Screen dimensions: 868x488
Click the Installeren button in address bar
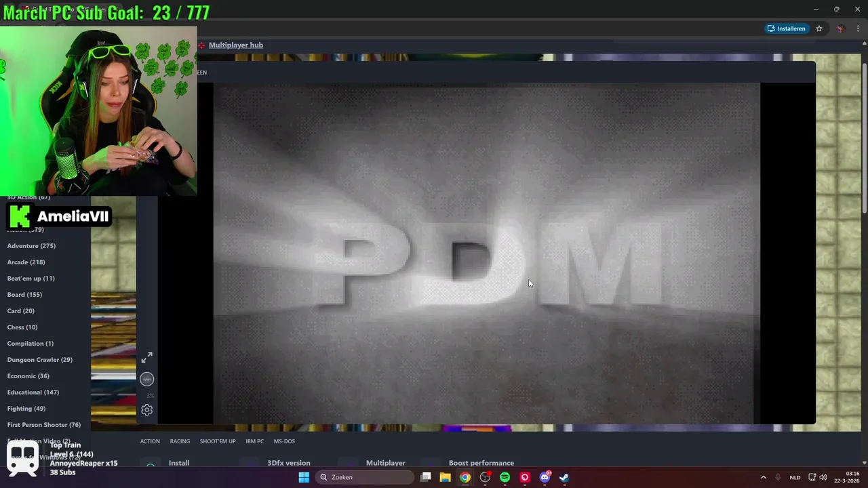click(787, 28)
